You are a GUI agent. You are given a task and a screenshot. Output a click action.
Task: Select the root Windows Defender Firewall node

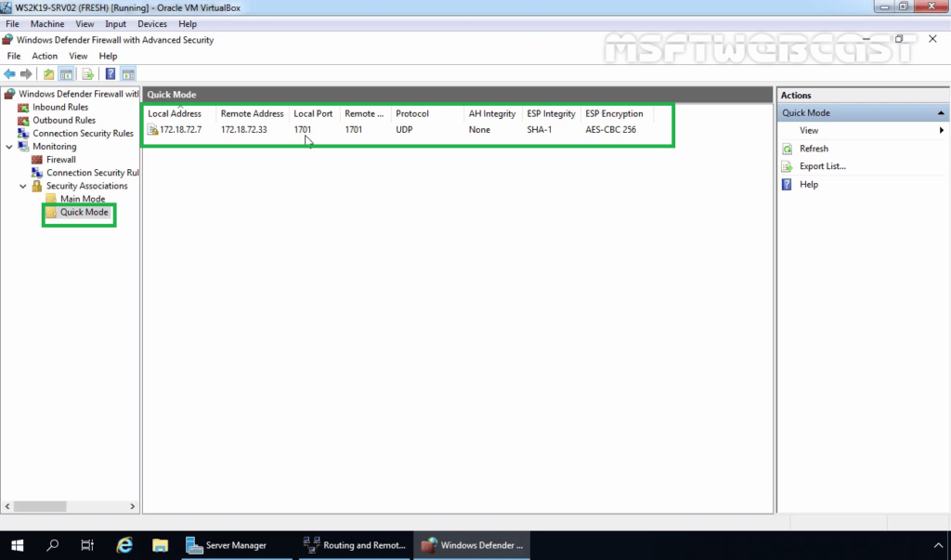point(79,94)
